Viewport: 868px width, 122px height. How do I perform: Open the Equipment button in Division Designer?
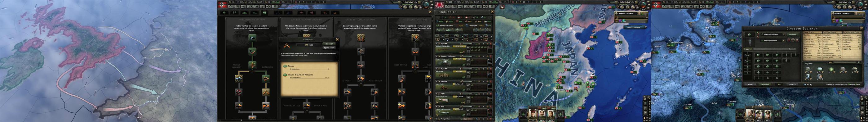[793, 35]
